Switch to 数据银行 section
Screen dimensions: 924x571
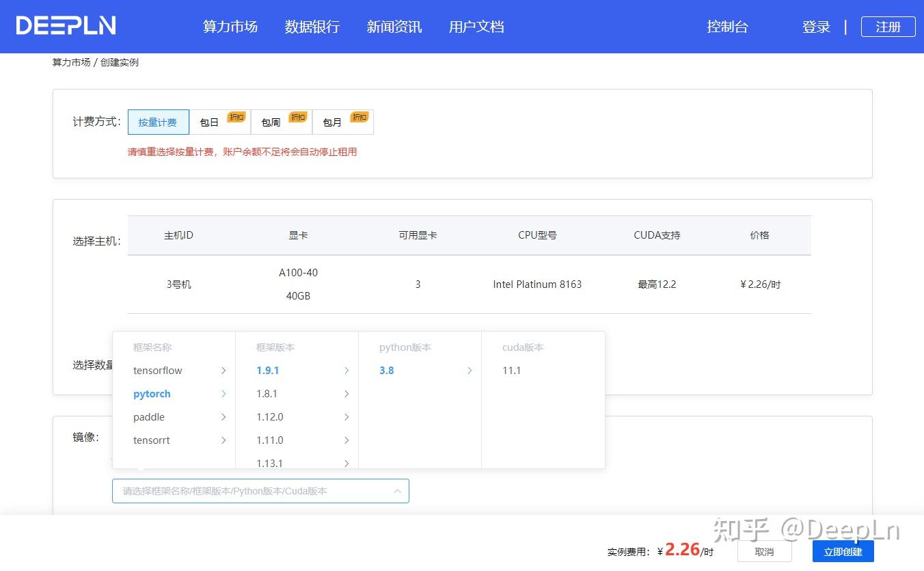pos(312,27)
